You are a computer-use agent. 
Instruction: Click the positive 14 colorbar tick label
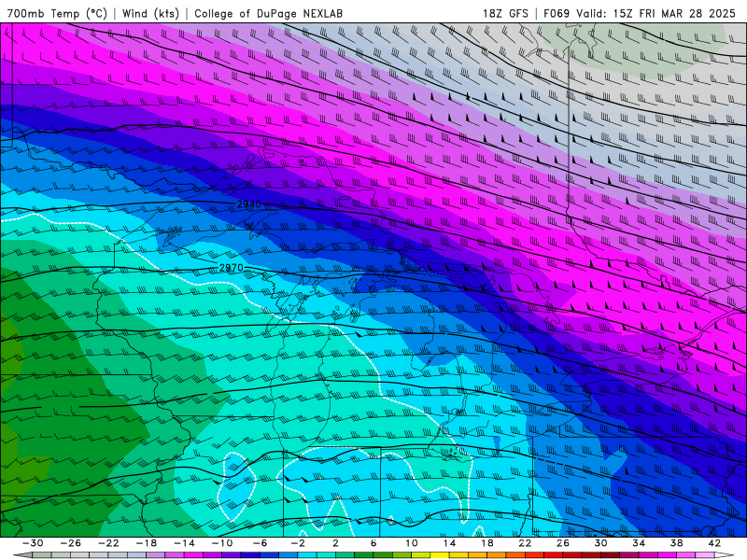pyautogui.click(x=449, y=543)
